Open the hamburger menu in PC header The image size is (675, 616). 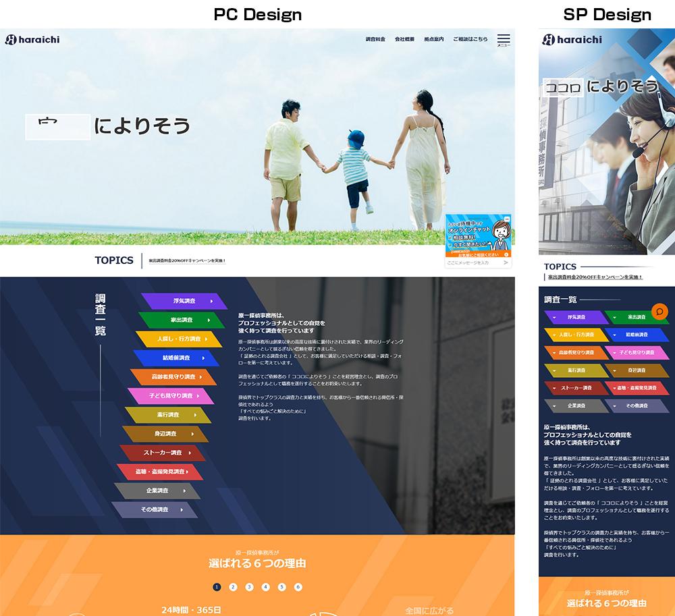504,40
